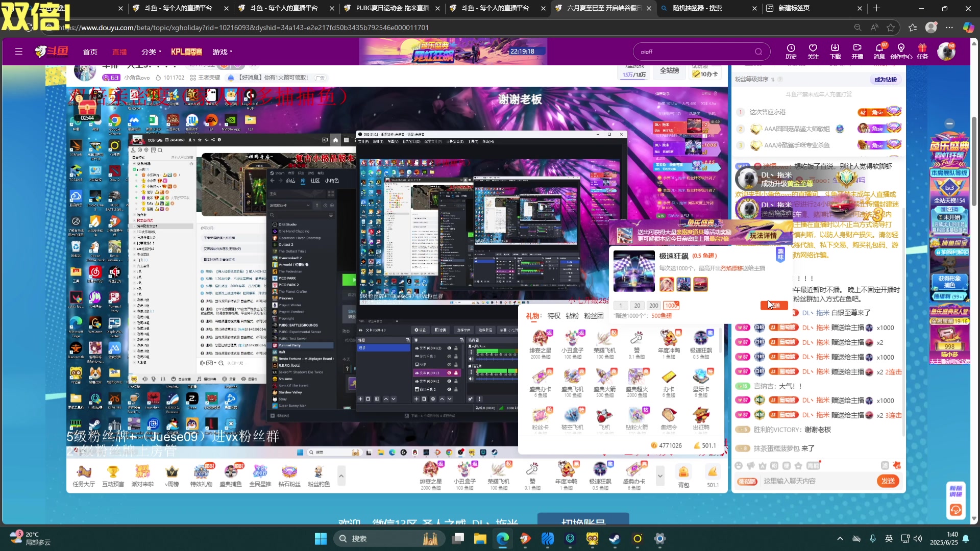Select gift quantity 20
Viewport: 980px width, 551px height.
[x=637, y=306]
